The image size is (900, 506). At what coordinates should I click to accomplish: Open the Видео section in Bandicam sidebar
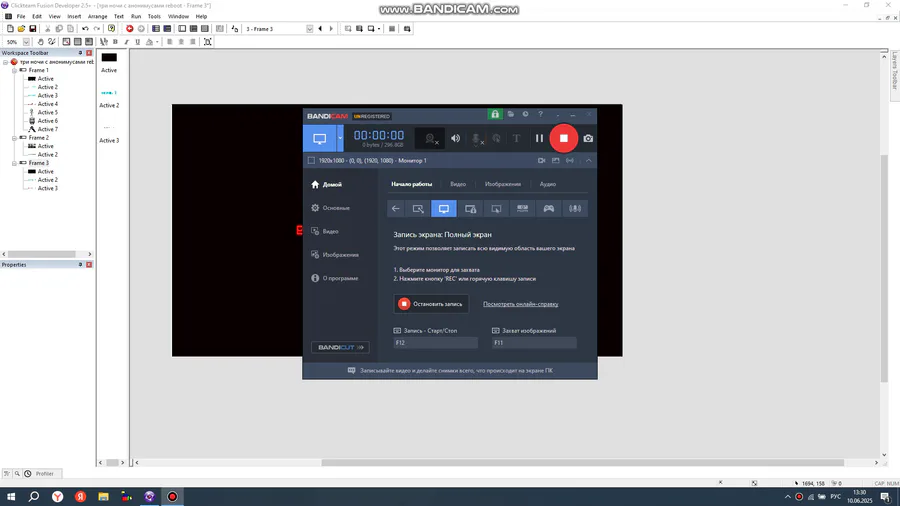[325, 231]
